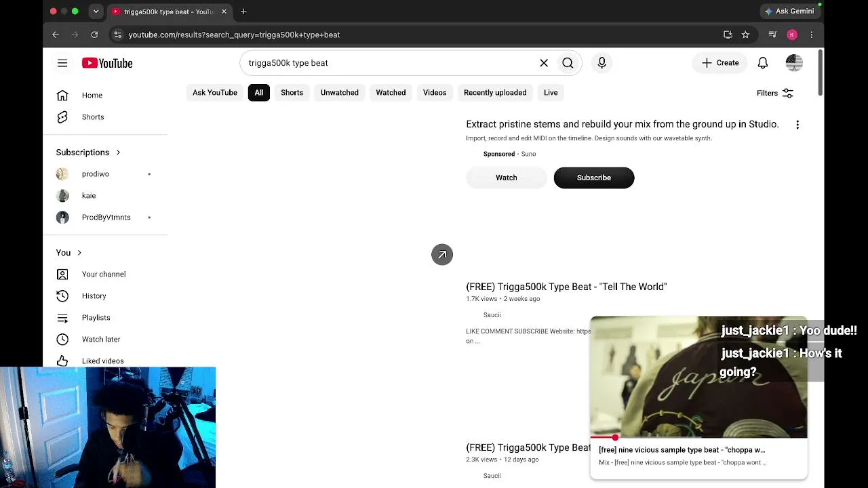
Task: Click the browser back arrow
Action: 56,35
